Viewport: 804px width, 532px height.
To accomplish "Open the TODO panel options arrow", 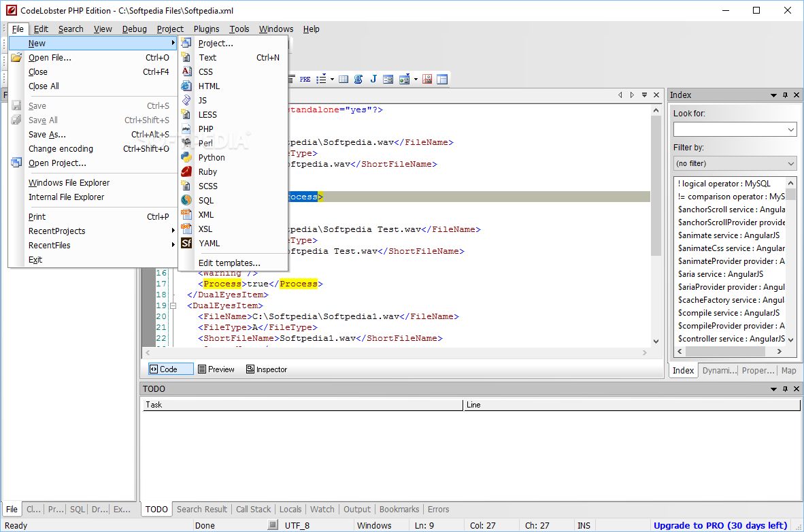I will pyautogui.click(x=773, y=389).
